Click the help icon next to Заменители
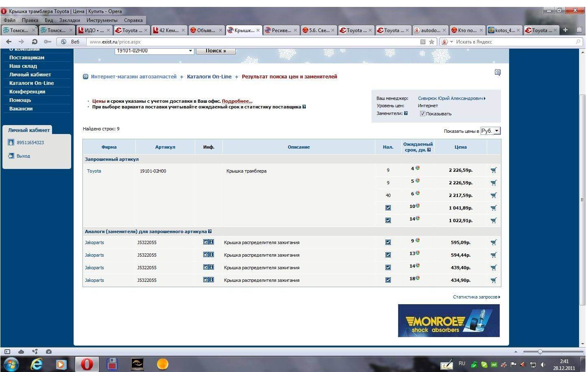Screen dimensions: 588x372 405,113
